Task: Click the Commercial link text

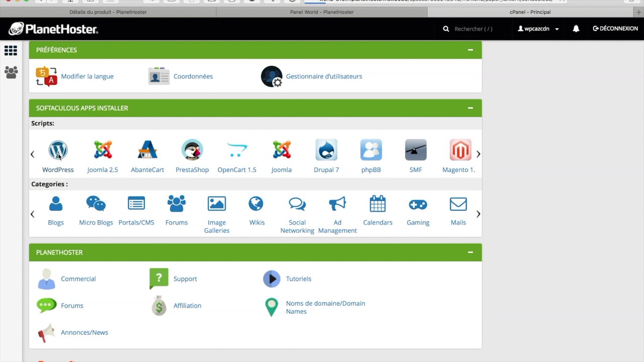Action: coord(78,279)
